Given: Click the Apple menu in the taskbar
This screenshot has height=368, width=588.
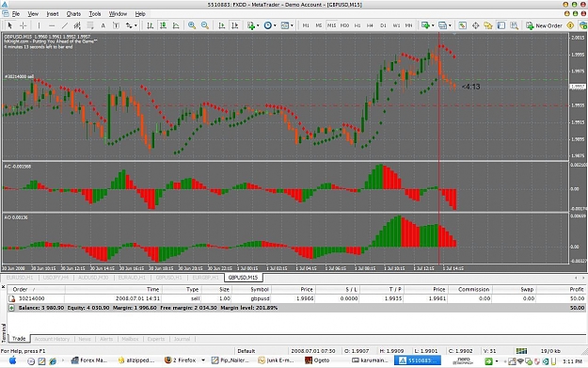Looking at the screenshot, I should pos(13,360).
